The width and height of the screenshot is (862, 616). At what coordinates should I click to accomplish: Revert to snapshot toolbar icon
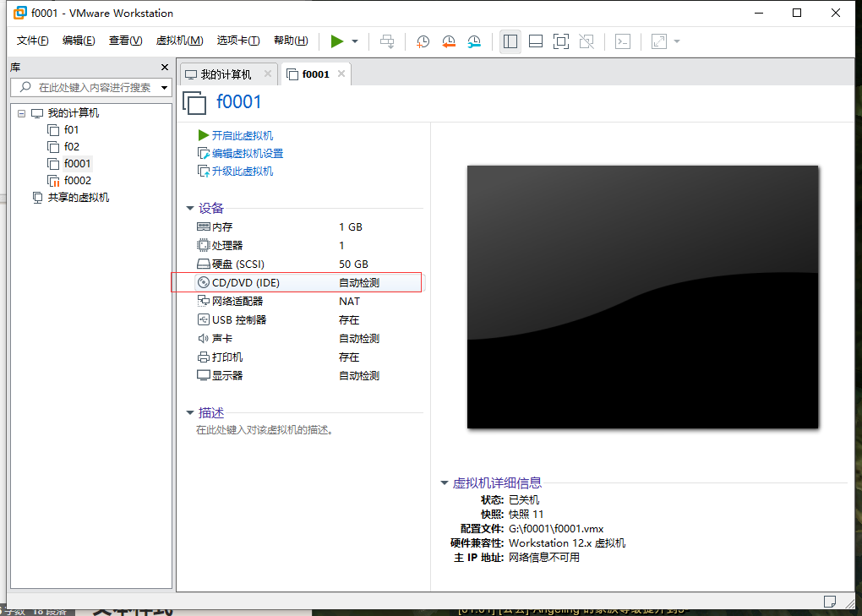tap(449, 41)
